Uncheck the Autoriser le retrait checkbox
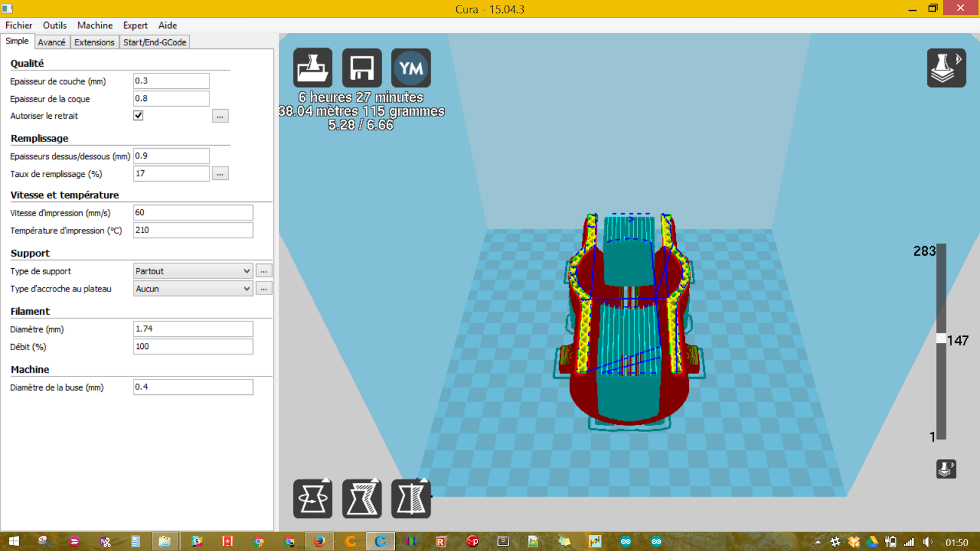This screenshot has width=980, height=551. (x=138, y=116)
